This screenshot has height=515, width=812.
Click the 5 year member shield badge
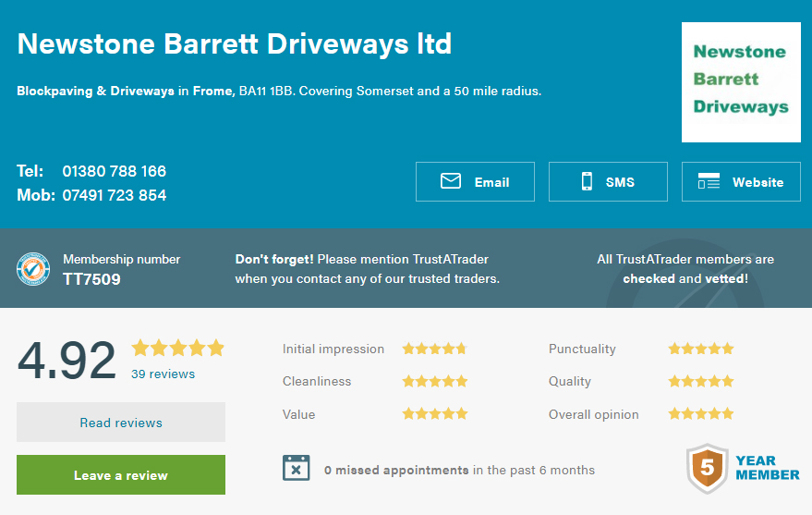pos(707,468)
